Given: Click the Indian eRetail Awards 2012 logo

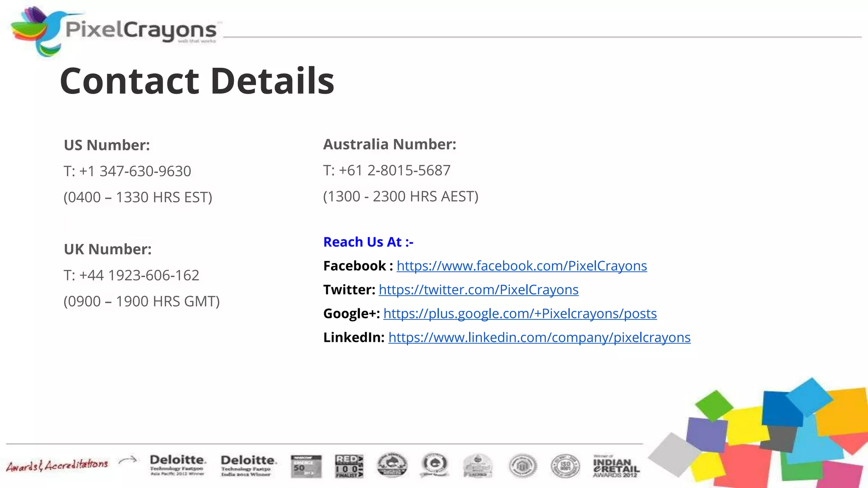Looking at the screenshot, I should click(x=616, y=466).
